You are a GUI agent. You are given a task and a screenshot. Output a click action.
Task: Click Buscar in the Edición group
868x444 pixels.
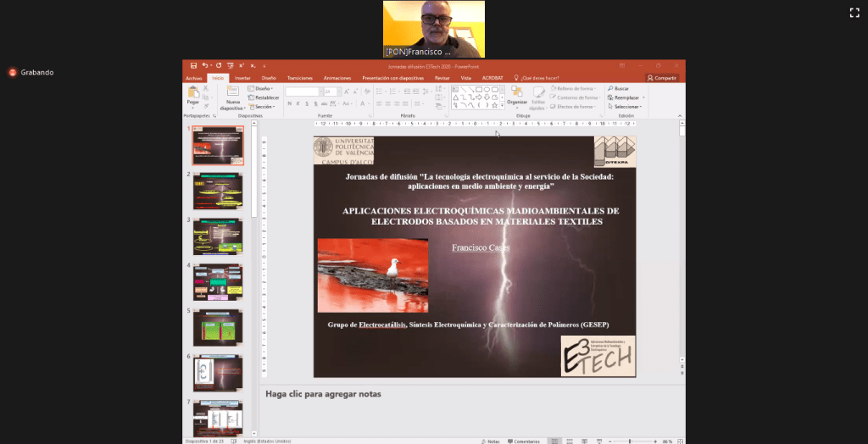pos(619,88)
